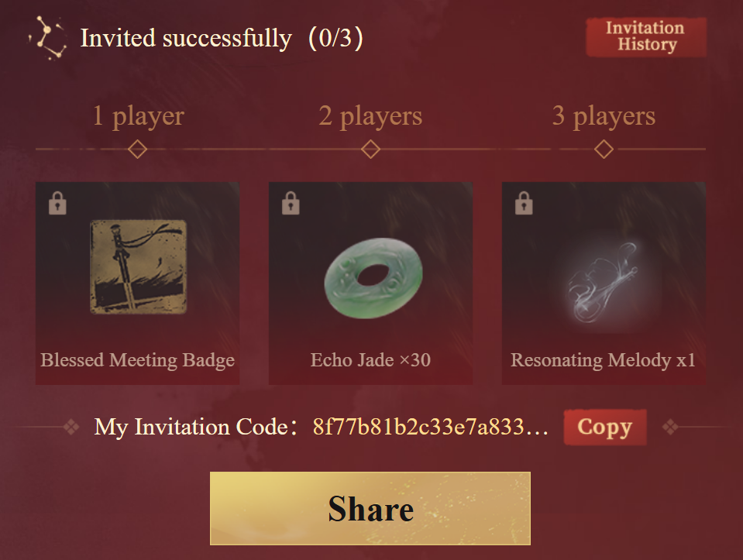Select the 2 players label
The height and width of the screenshot is (560, 743).
(370, 116)
